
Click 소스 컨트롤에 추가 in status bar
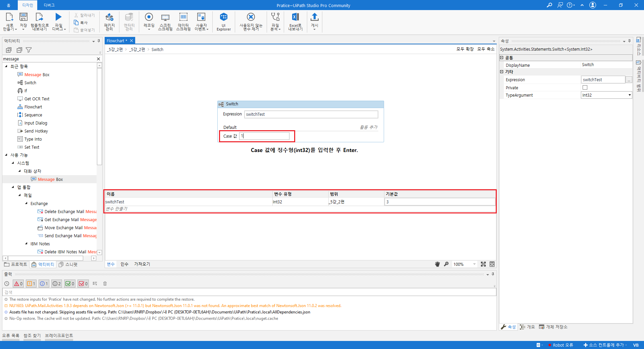coord(605,345)
